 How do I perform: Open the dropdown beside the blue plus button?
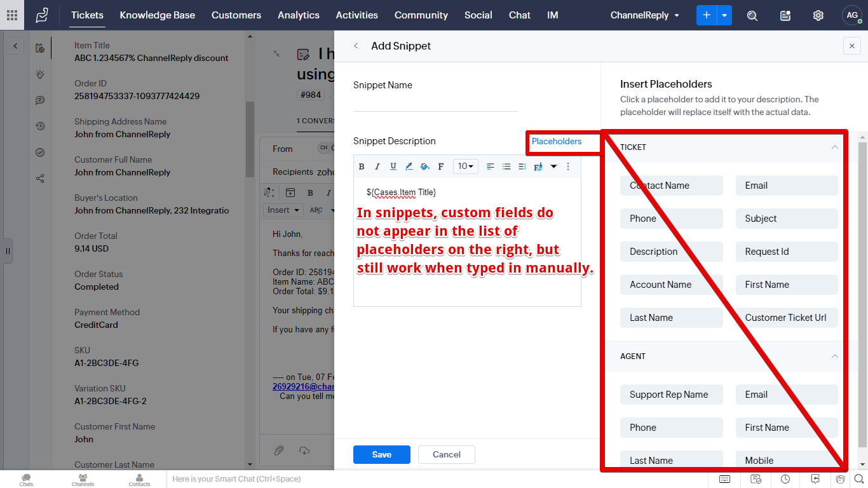point(724,15)
